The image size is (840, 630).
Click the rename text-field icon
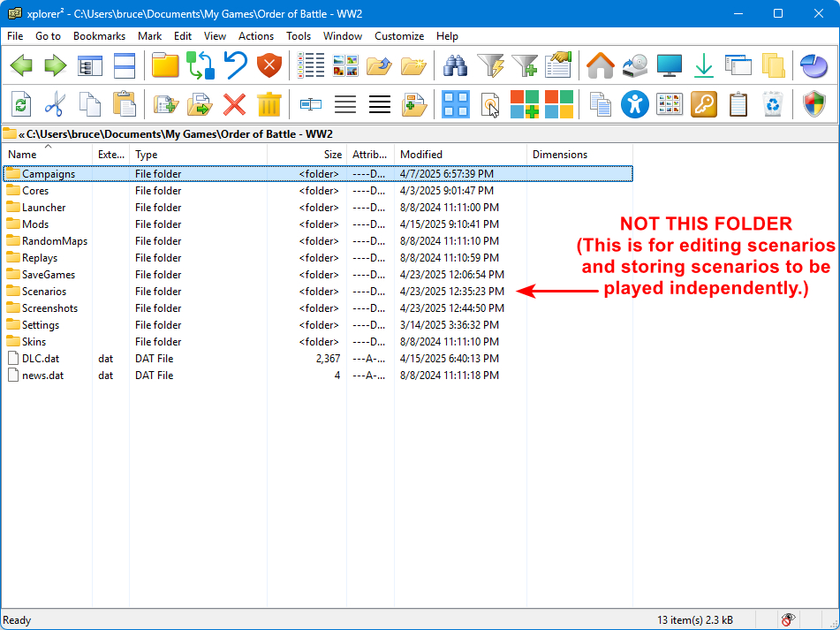(311, 104)
